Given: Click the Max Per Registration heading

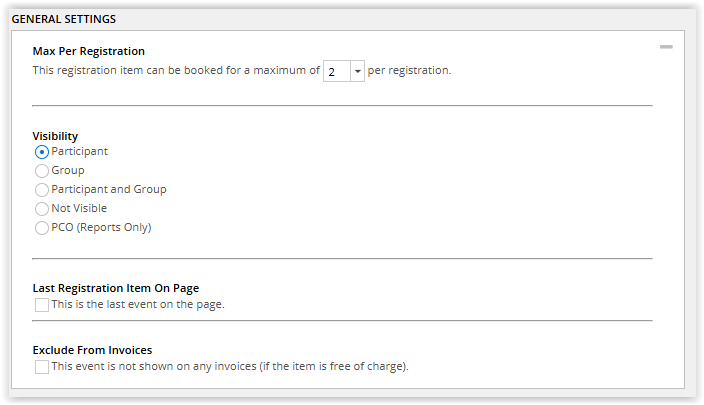Looking at the screenshot, I should coord(88,51).
